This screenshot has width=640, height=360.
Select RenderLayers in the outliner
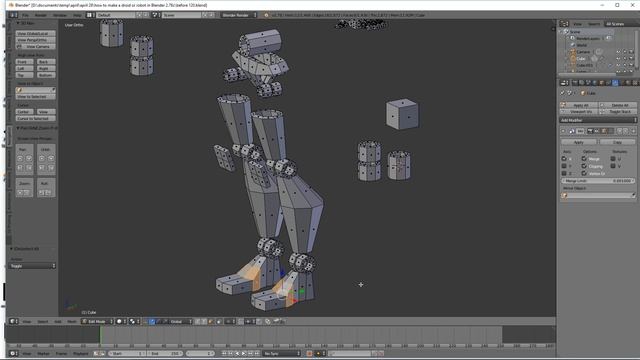pyautogui.click(x=588, y=38)
